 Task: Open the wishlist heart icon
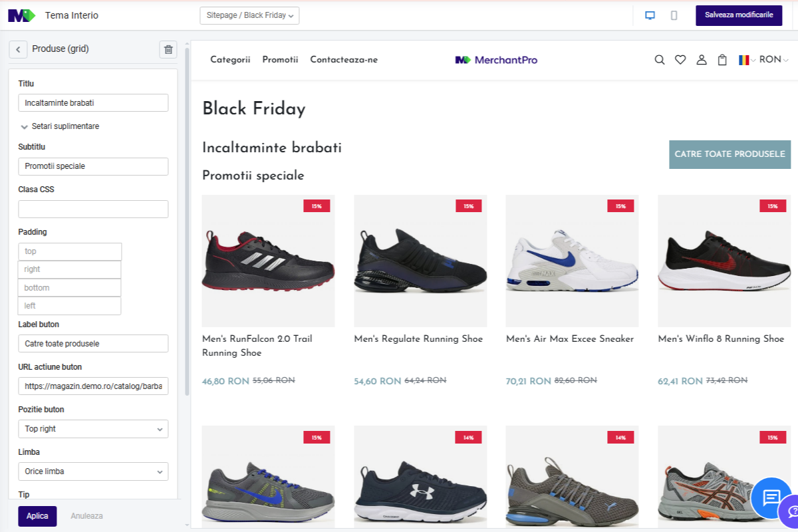click(x=680, y=60)
